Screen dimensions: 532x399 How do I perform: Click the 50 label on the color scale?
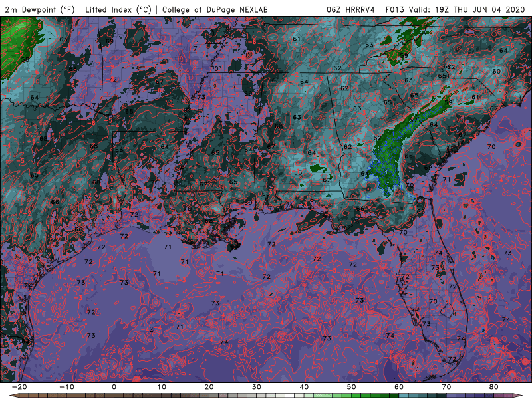(352, 387)
